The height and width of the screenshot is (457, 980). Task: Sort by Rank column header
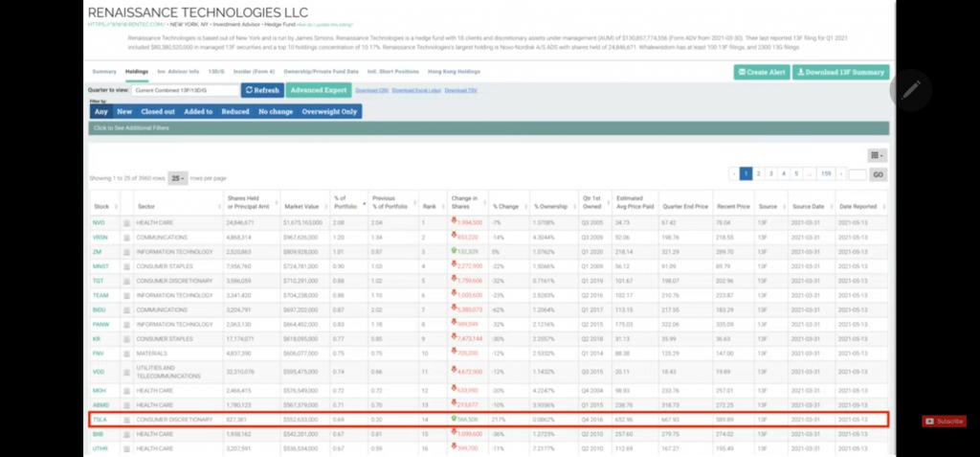coord(434,206)
